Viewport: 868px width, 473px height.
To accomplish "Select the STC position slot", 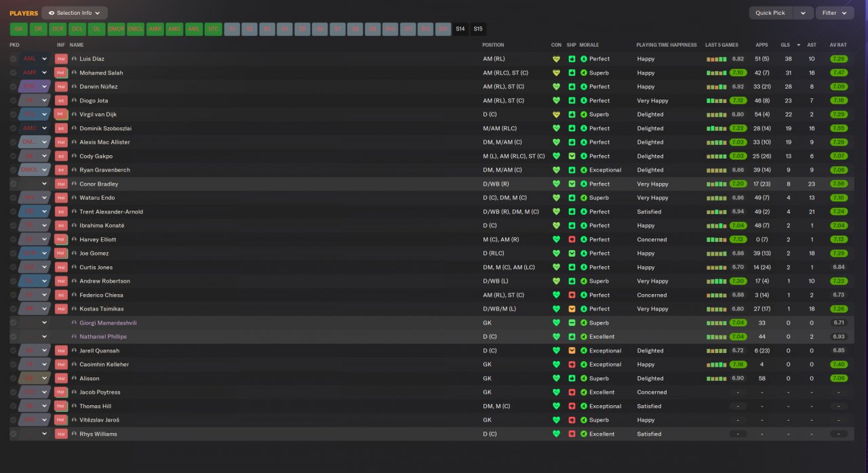I will [x=214, y=29].
